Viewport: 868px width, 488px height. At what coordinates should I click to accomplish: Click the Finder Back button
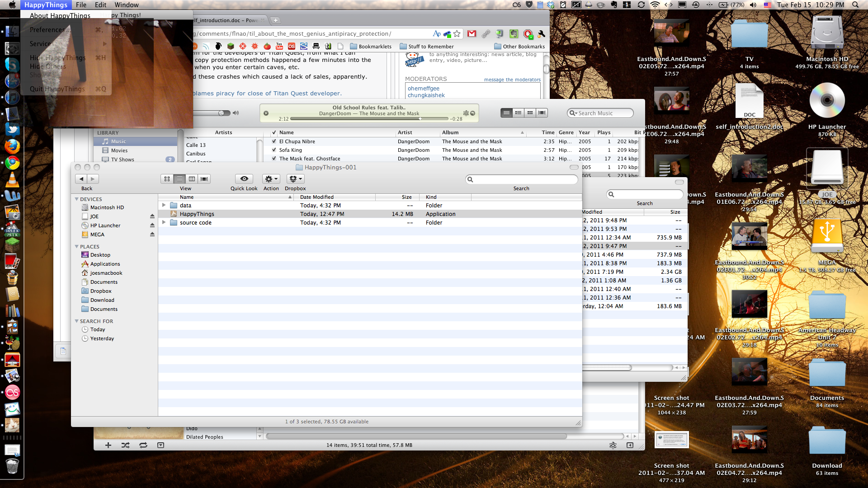pos(81,179)
